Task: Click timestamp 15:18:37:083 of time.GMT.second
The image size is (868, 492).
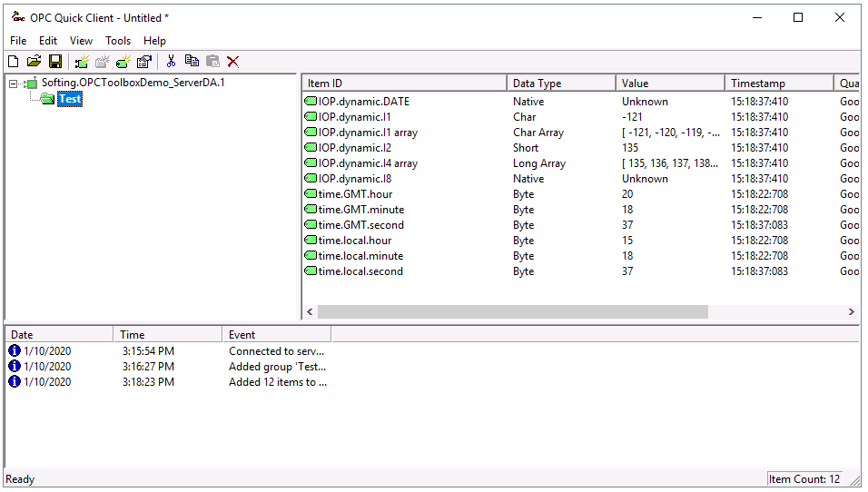Action: pyautogui.click(x=759, y=225)
